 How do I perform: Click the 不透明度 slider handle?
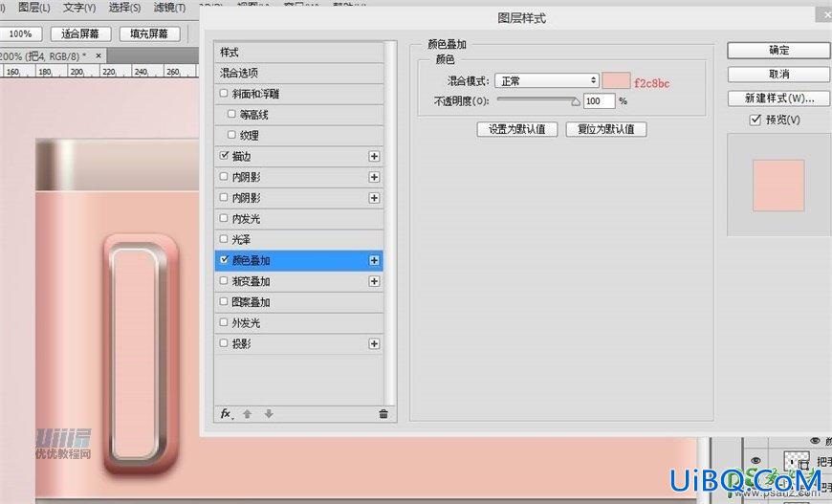pos(575,102)
